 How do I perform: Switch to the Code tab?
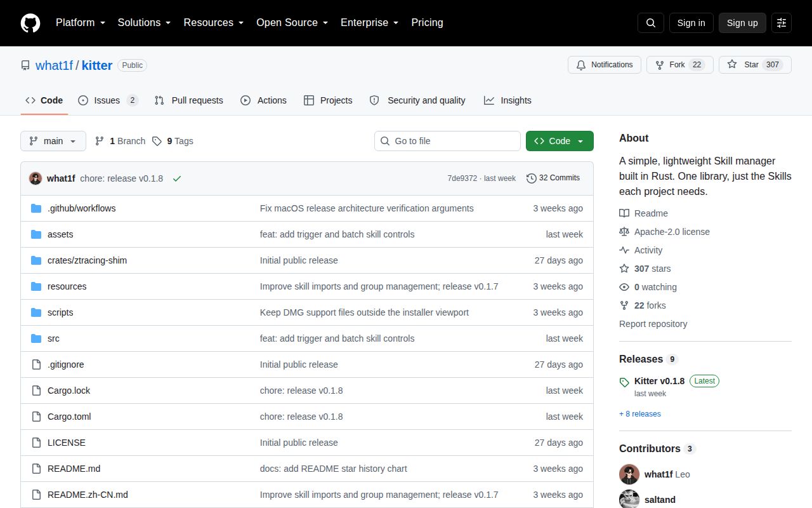pyautogui.click(x=44, y=100)
